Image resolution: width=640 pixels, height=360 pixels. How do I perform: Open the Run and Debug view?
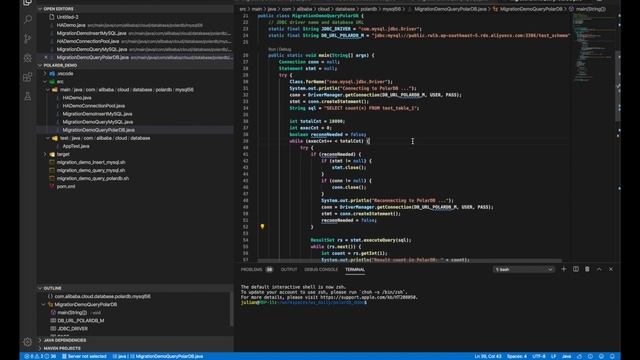(28, 58)
